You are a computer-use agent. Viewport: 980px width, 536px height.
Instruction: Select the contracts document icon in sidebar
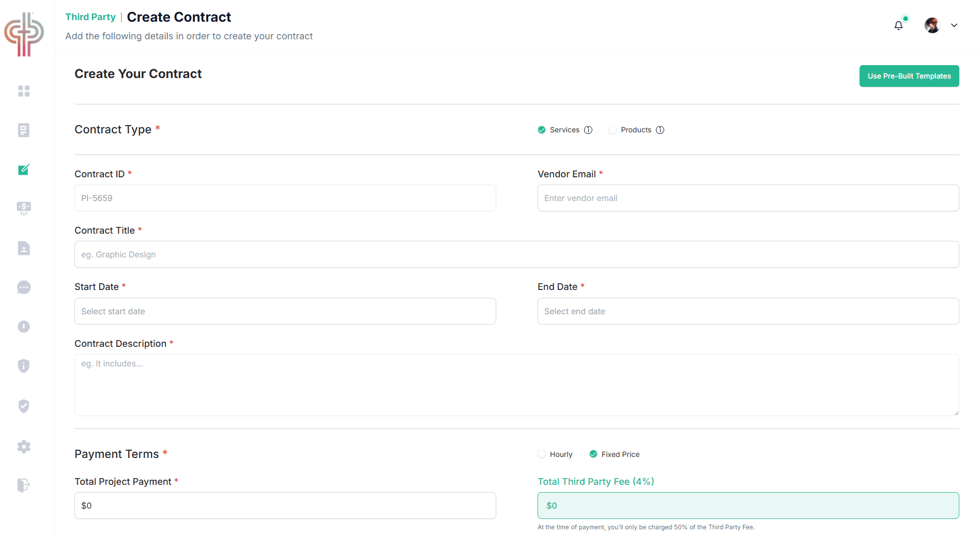(24, 130)
